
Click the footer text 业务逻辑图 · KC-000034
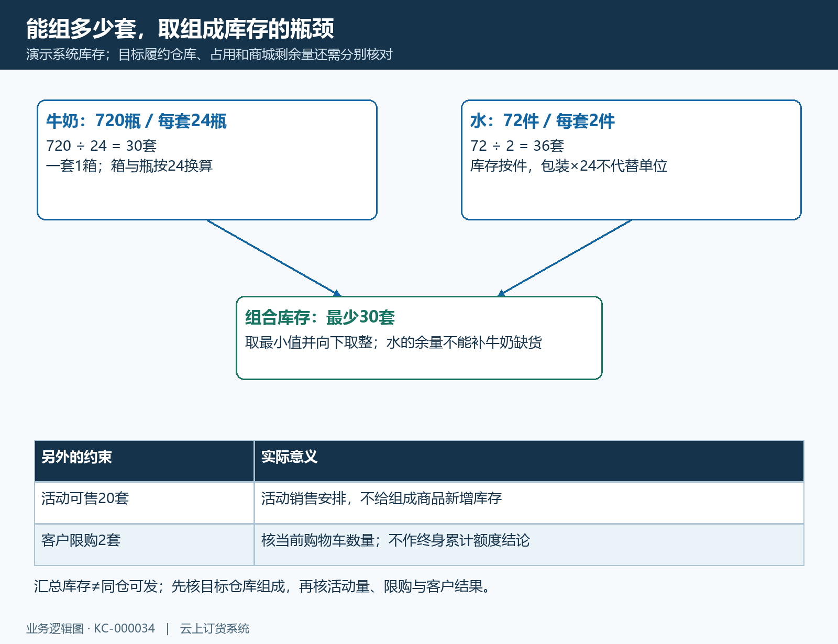(x=91, y=628)
